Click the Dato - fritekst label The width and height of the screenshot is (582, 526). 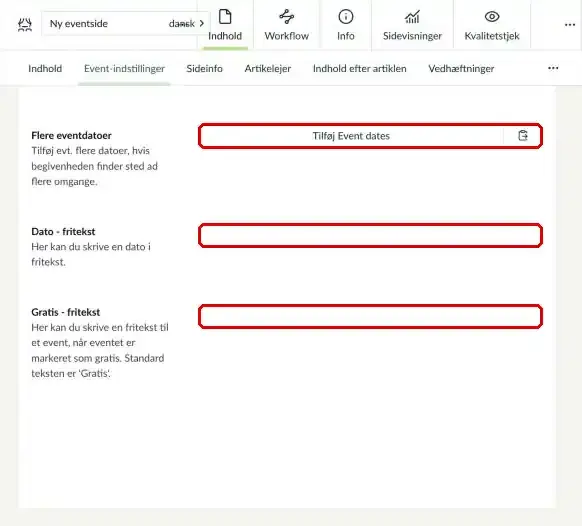pos(63,232)
